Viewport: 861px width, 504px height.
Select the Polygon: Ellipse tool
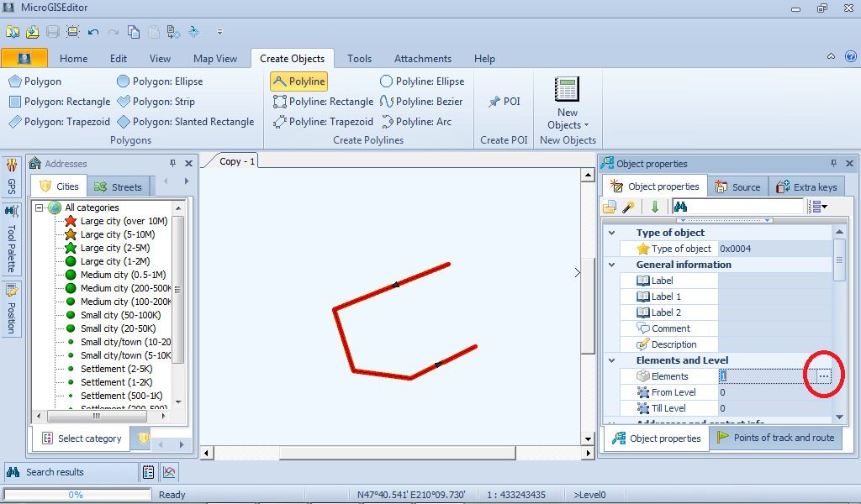pyautogui.click(x=160, y=81)
